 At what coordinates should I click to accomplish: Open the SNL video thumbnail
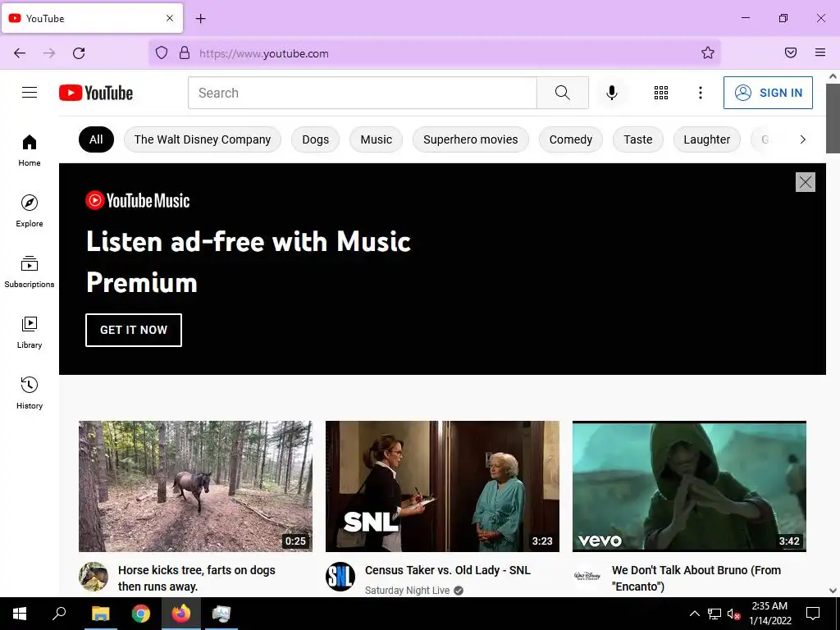coord(442,486)
